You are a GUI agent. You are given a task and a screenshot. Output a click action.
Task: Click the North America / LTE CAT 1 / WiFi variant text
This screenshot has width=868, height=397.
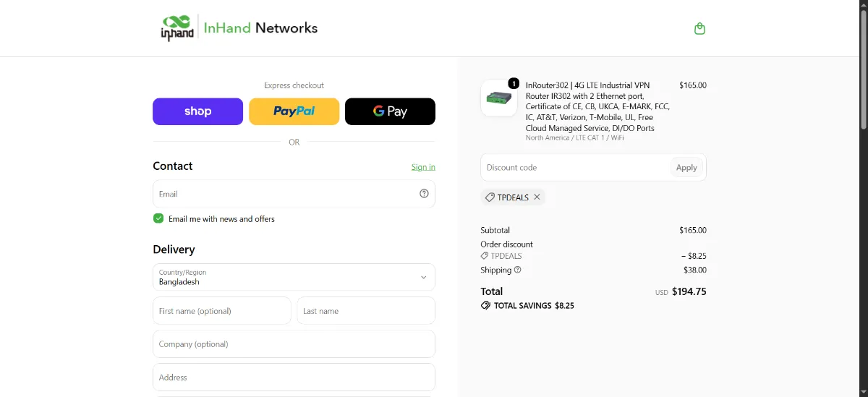coord(575,137)
